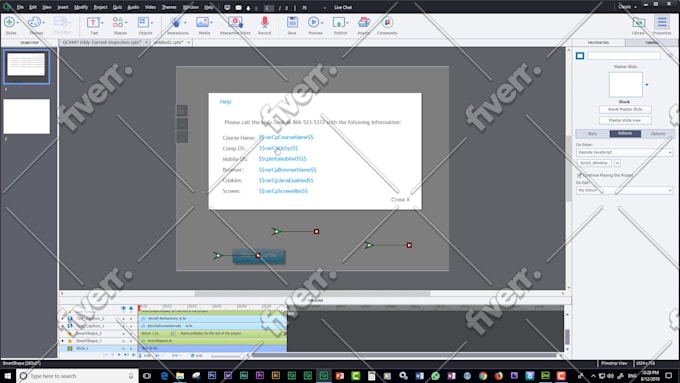
Task: Click the Slides add icon
Action: (10, 22)
